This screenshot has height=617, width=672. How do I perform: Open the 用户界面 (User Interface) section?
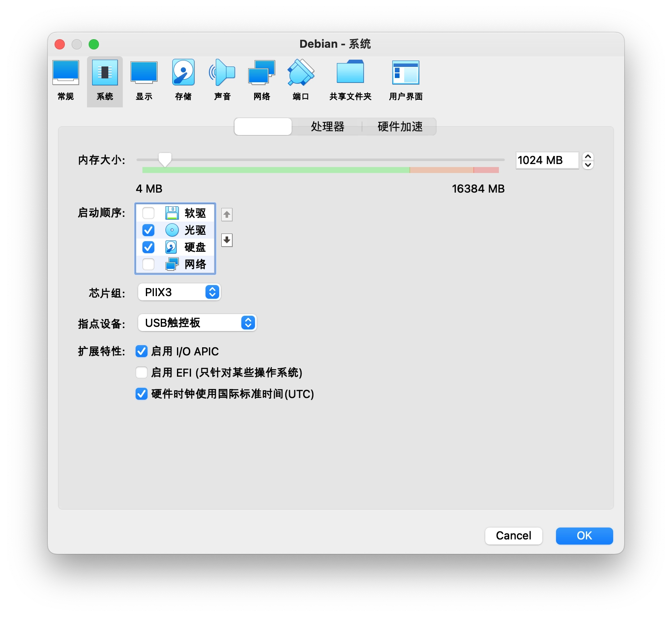point(406,81)
